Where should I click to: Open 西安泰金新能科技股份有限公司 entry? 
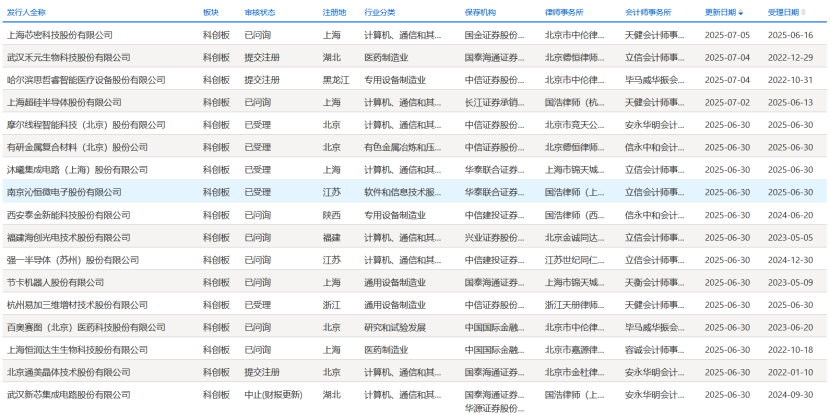69,215
